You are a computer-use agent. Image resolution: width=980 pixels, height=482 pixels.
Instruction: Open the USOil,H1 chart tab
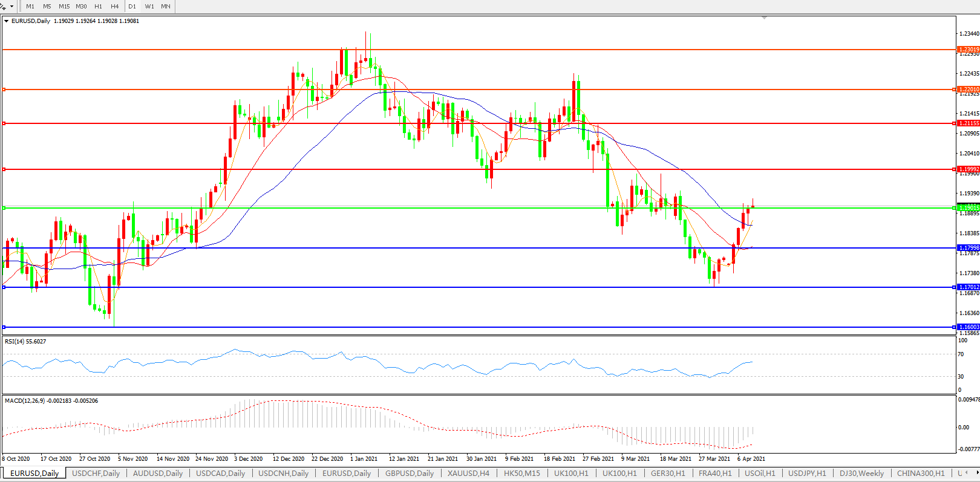759,474
